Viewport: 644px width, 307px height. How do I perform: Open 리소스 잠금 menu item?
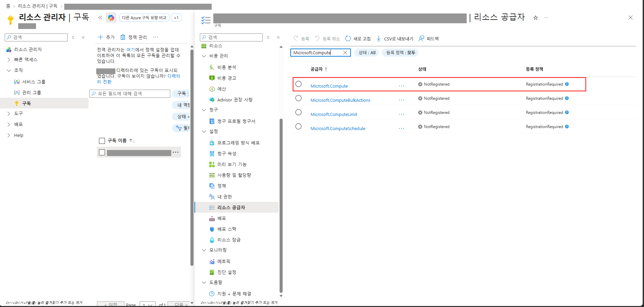click(228, 240)
